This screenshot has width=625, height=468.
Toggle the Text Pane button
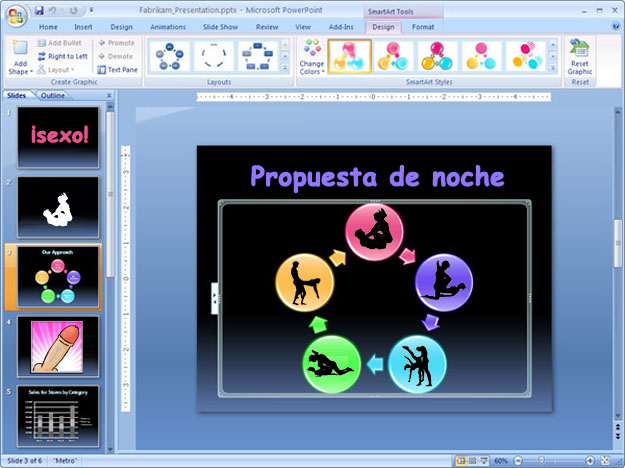click(x=118, y=70)
